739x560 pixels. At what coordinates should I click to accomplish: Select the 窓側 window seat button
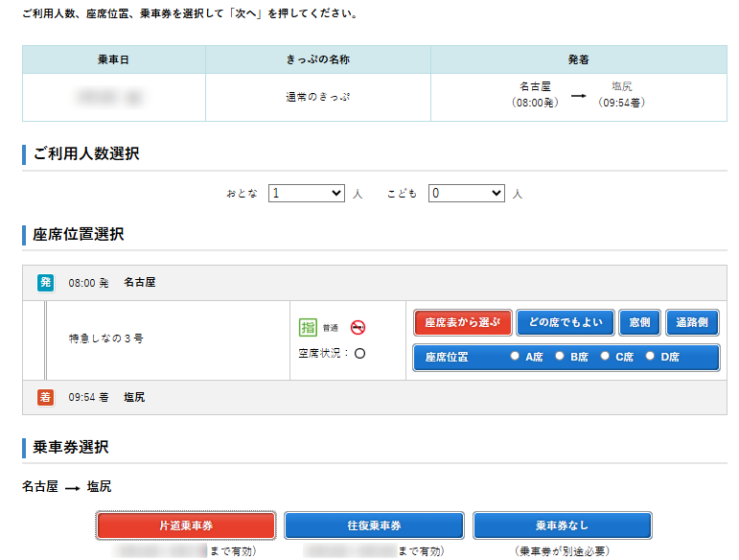point(639,322)
